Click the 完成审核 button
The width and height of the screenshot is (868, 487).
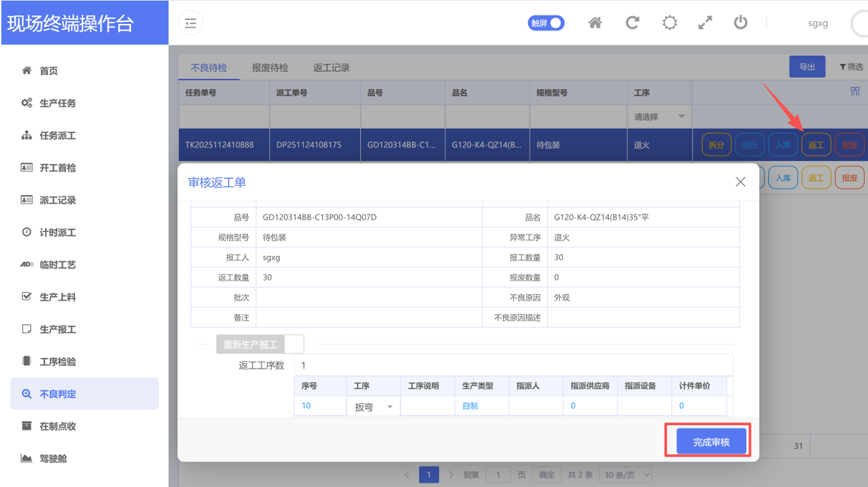711,442
